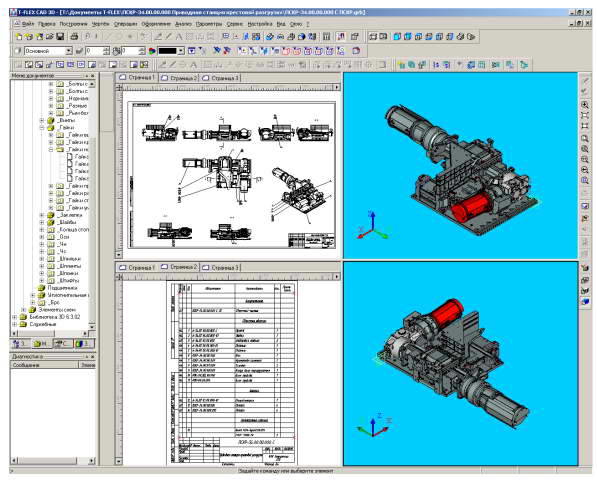This screenshot has height=480, width=597.
Task: Expand the _Винты folder in tree
Action: click(x=42, y=120)
